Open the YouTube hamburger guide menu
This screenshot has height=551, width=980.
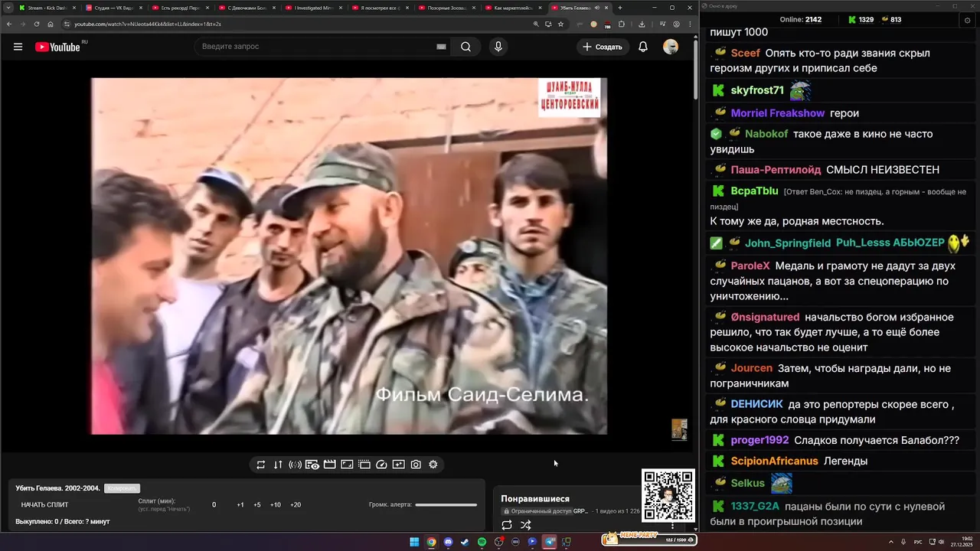[x=18, y=47]
